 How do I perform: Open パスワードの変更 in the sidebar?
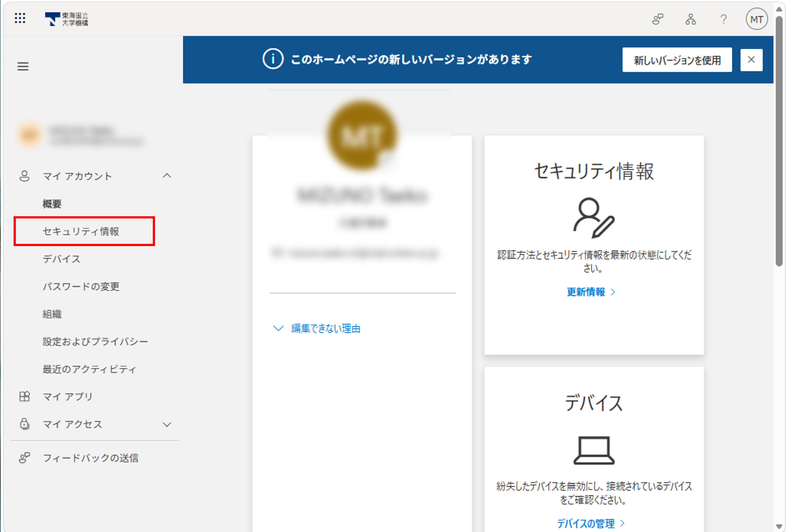click(x=81, y=287)
